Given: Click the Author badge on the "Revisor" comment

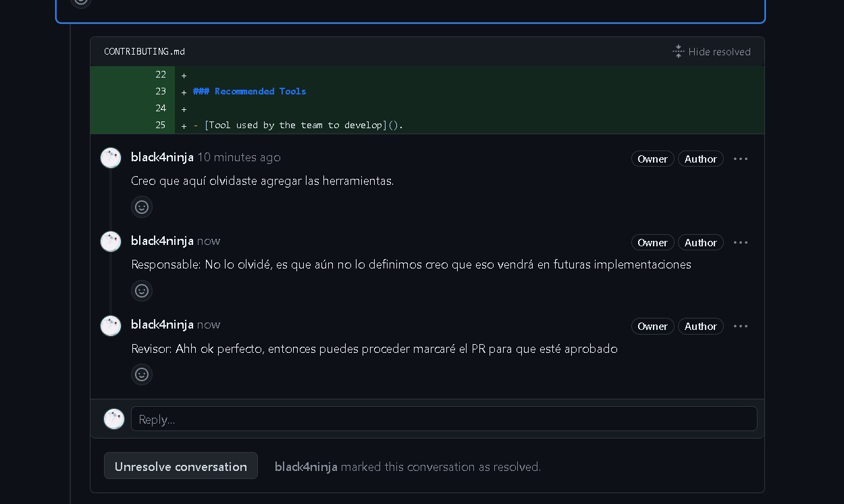Looking at the screenshot, I should (700, 327).
